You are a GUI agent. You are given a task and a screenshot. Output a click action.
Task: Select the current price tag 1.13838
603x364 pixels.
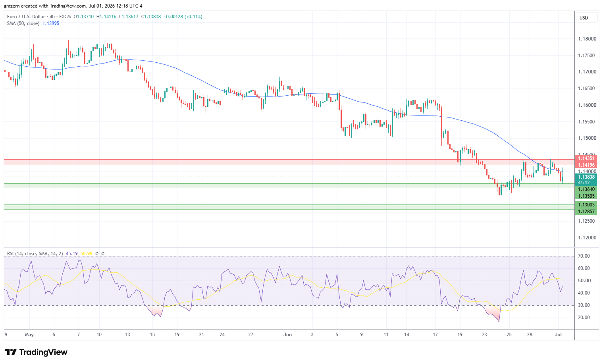[x=586, y=177]
